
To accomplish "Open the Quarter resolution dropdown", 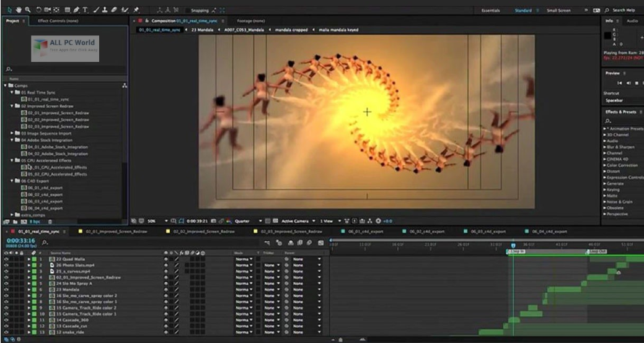I will (245, 221).
